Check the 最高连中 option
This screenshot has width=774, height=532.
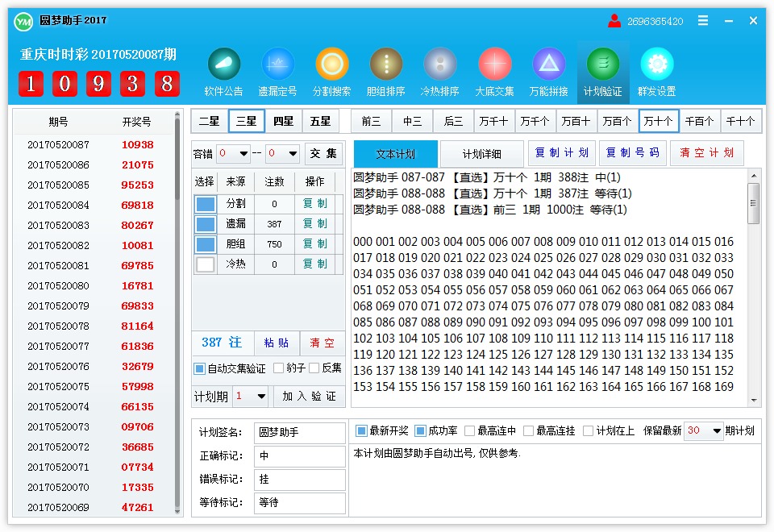(469, 431)
